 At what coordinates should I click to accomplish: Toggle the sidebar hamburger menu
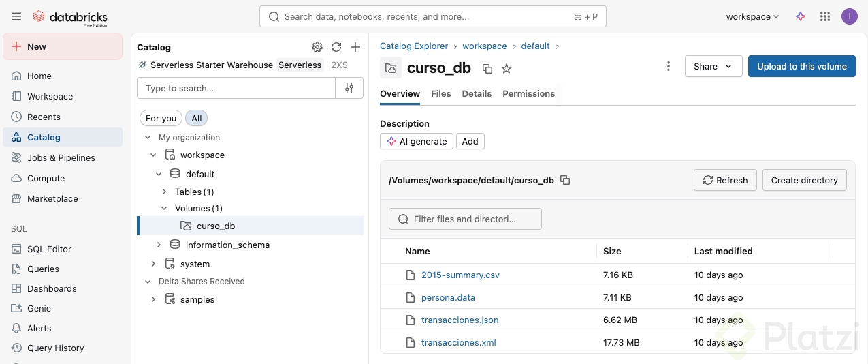tap(16, 16)
